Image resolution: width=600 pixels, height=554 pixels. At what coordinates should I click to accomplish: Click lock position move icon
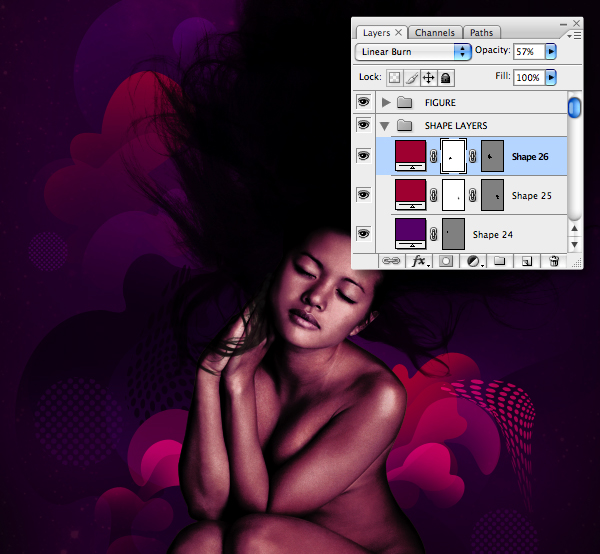(429, 78)
